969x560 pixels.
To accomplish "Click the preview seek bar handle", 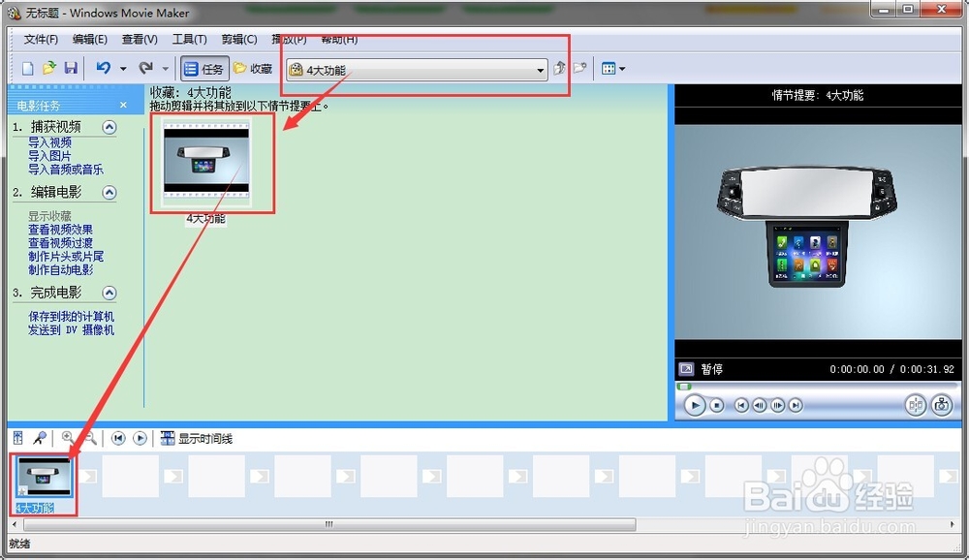I will 683,387.
